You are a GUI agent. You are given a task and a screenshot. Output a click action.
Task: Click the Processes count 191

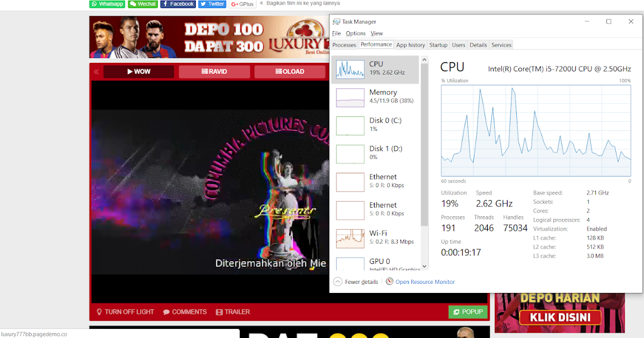(x=449, y=228)
